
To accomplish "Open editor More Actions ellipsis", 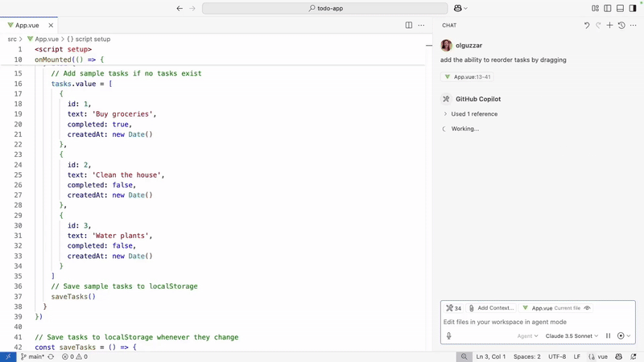I will [x=421, y=25].
